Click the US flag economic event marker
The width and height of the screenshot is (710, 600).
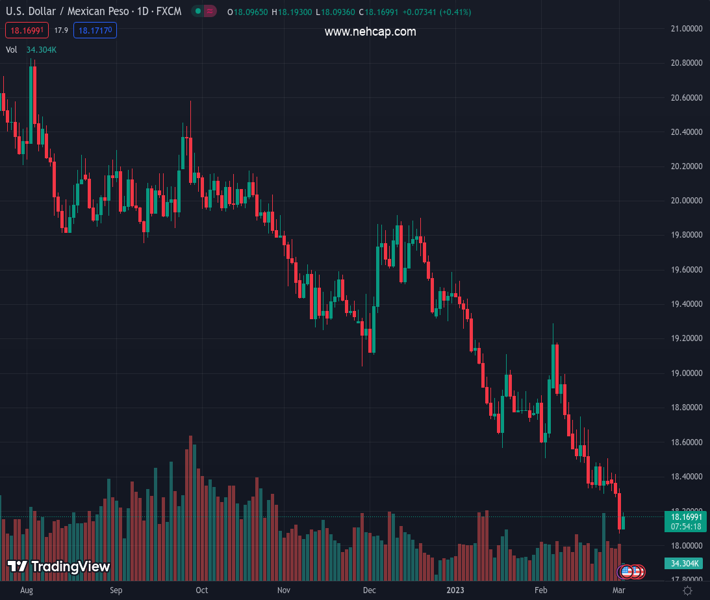click(x=627, y=571)
